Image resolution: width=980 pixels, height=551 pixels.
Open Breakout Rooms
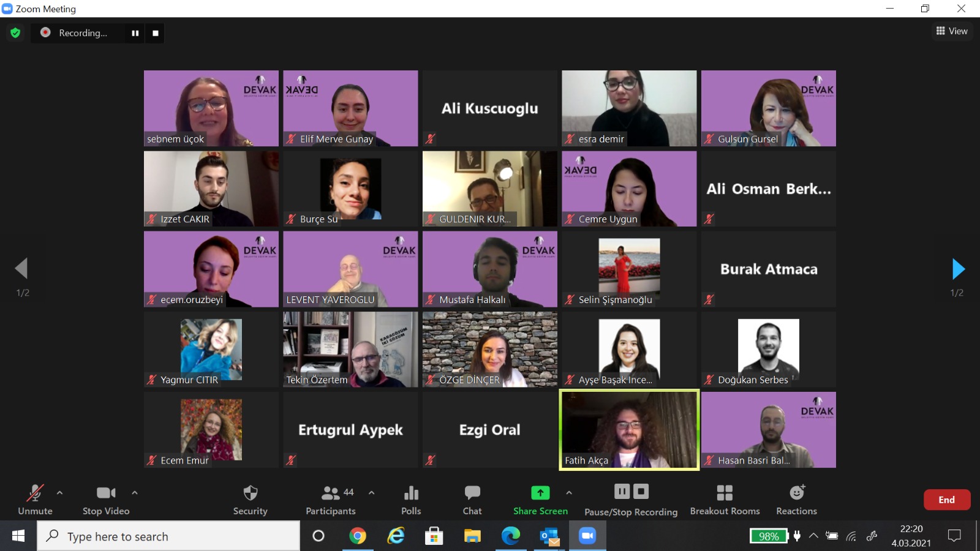click(725, 499)
